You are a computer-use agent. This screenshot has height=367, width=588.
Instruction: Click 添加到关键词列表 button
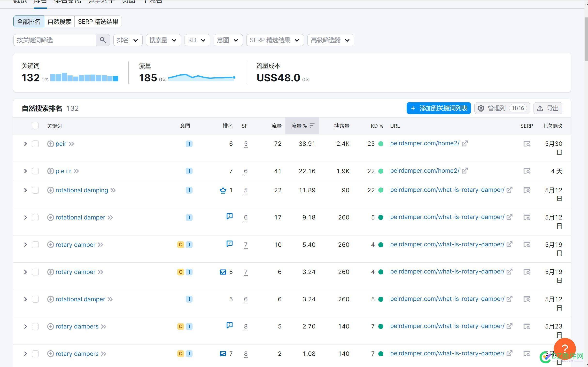(x=439, y=108)
